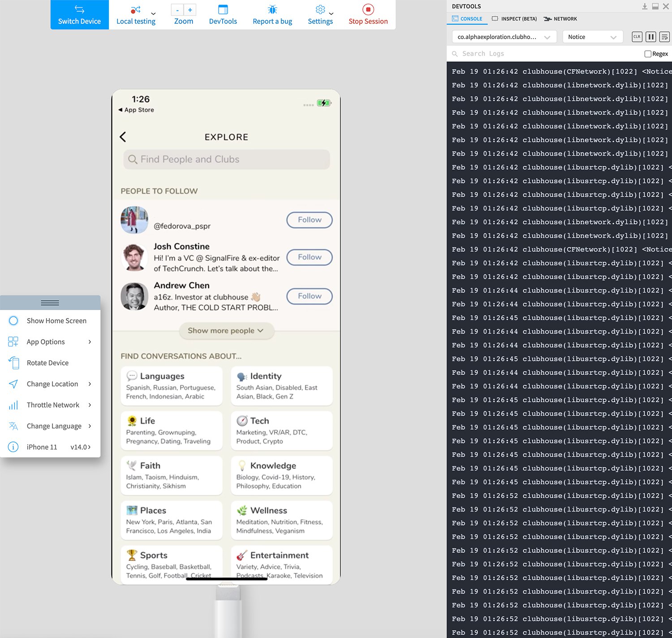Click the Find People and Clubs search field
672x638 pixels.
(227, 159)
